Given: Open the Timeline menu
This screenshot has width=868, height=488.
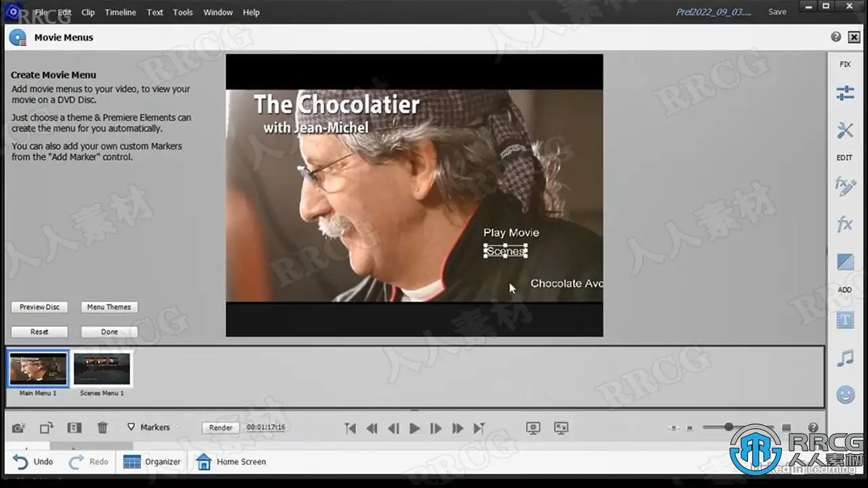Looking at the screenshot, I should (120, 12).
